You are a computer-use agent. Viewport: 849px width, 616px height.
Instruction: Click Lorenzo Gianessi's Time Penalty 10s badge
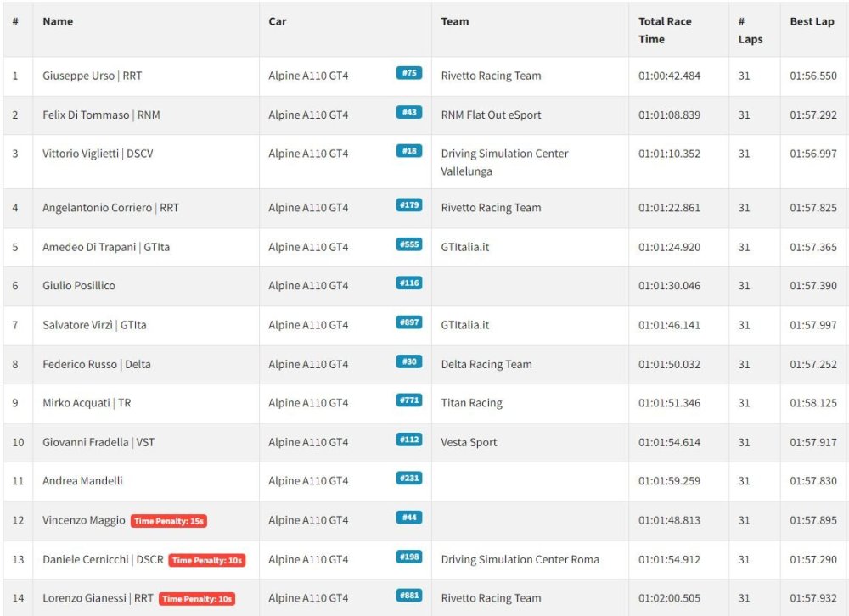coord(197,599)
